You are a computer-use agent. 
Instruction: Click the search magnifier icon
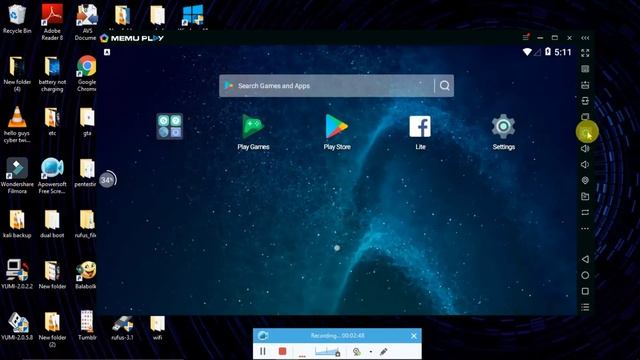(x=444, y=86)
